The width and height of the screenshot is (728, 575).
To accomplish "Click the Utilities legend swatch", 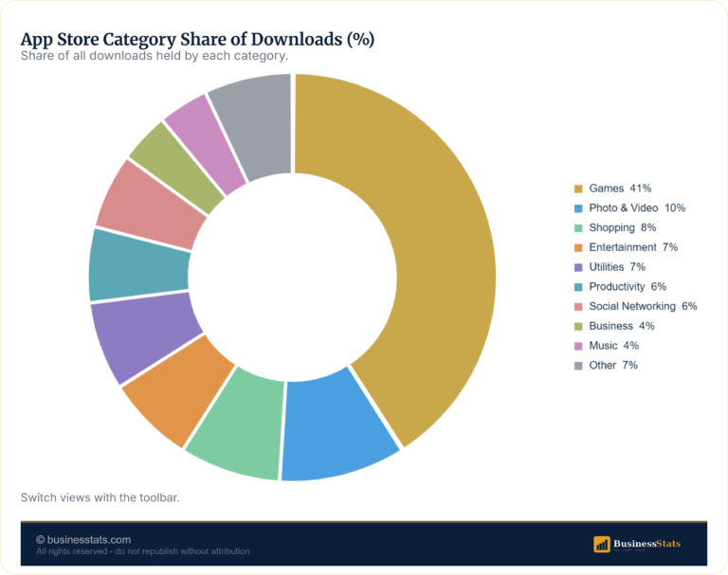I will [x=578, y=267].
